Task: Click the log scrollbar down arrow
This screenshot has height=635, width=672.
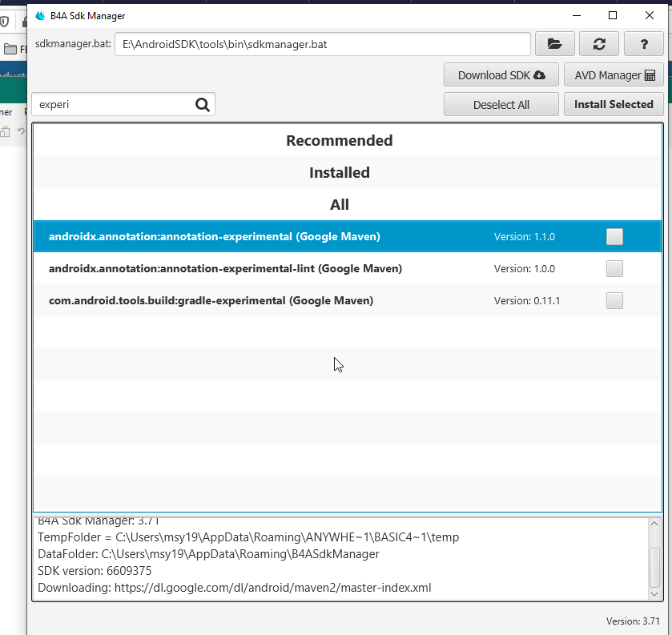Action: pos(654,594)
